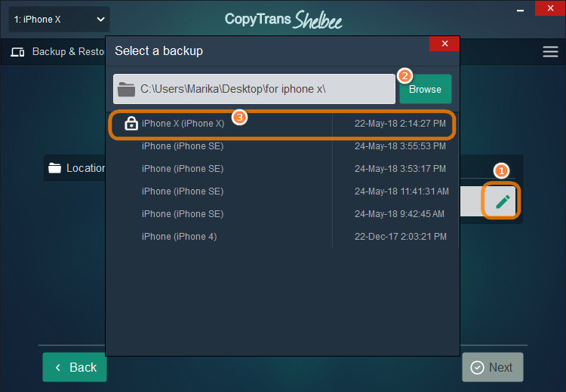
Task: Close the Select a backup dialog
Action: 444,44
